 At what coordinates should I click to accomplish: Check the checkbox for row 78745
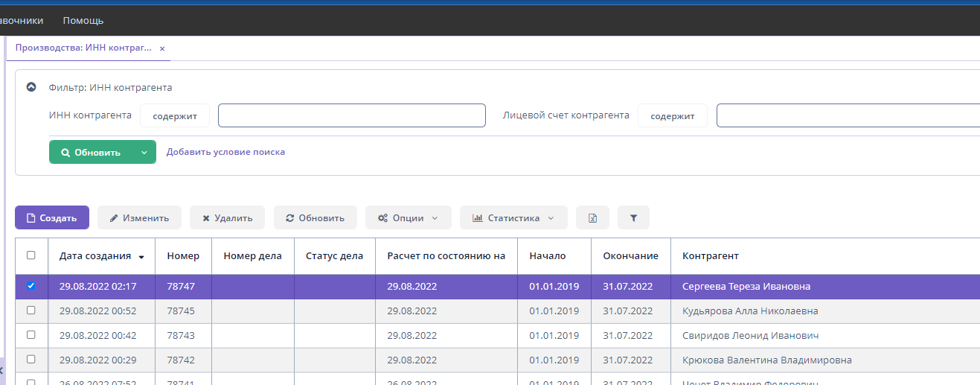31,311
